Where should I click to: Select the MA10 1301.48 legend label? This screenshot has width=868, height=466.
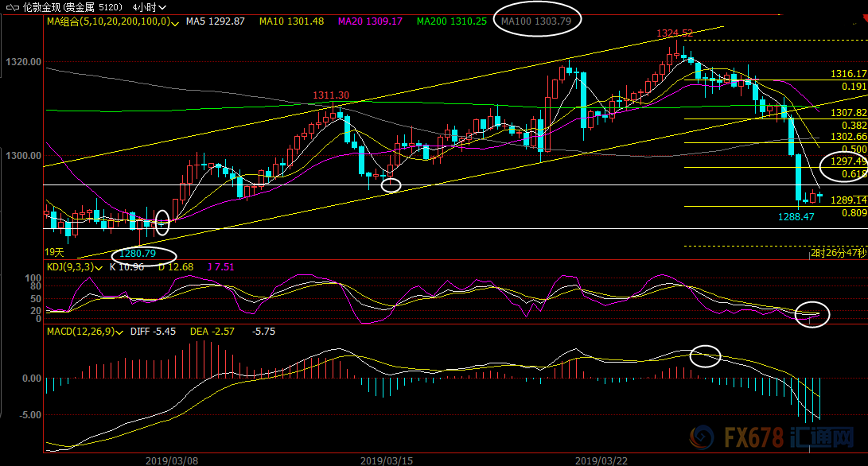coord(291,21)
